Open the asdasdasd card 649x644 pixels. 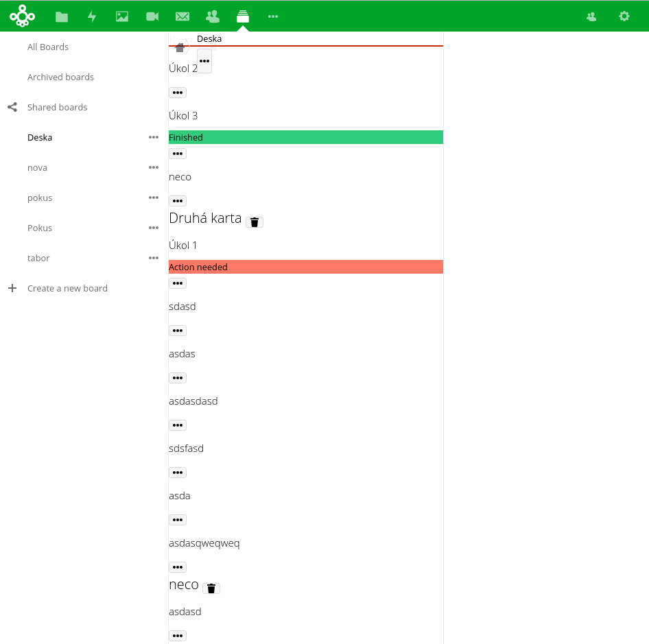tap(193, 401)
